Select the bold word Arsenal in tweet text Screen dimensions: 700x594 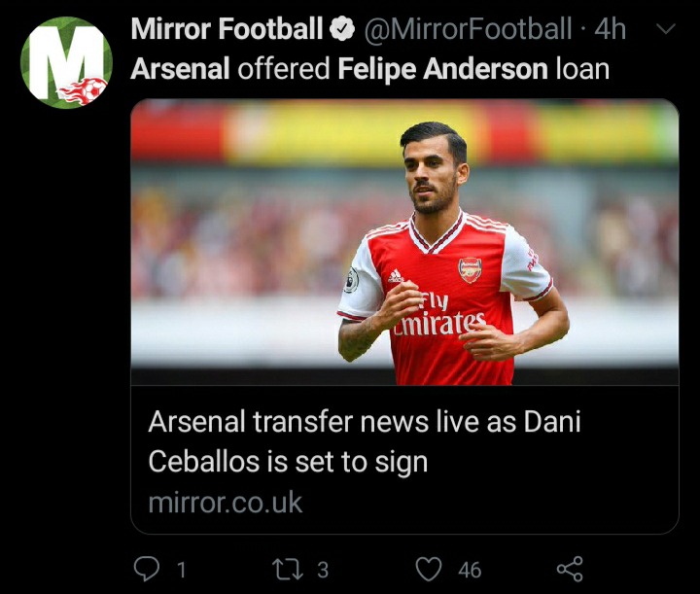180,70
